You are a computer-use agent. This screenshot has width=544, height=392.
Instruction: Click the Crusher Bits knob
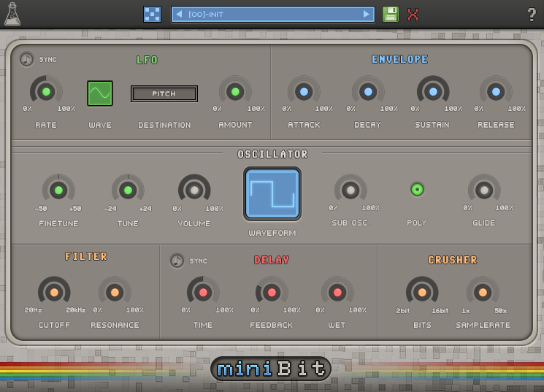click(422, 293)
